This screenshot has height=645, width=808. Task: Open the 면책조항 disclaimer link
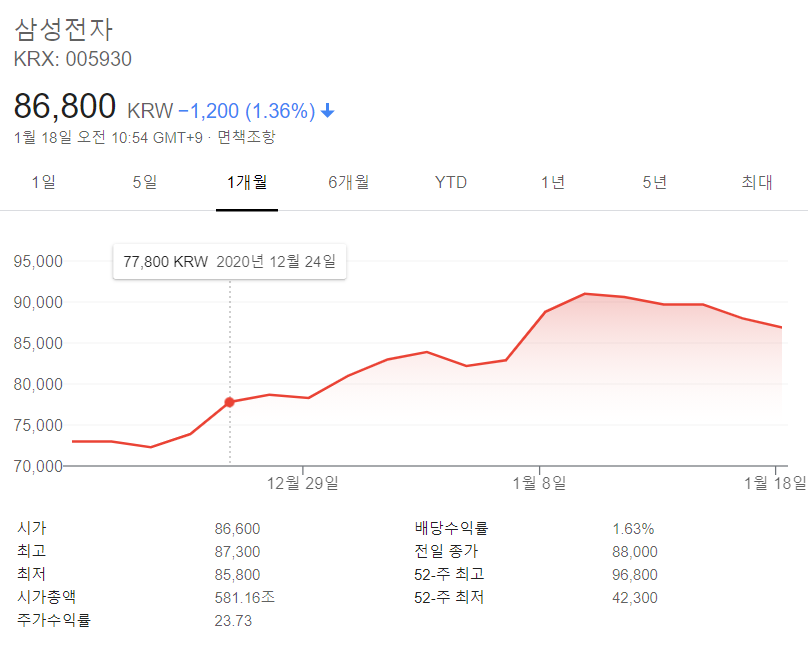coord(246,137)
